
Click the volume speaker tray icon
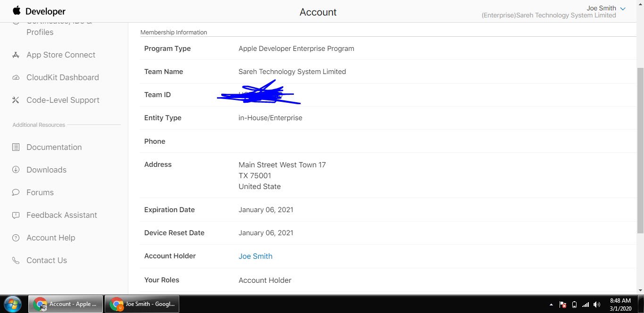(597, 305)
